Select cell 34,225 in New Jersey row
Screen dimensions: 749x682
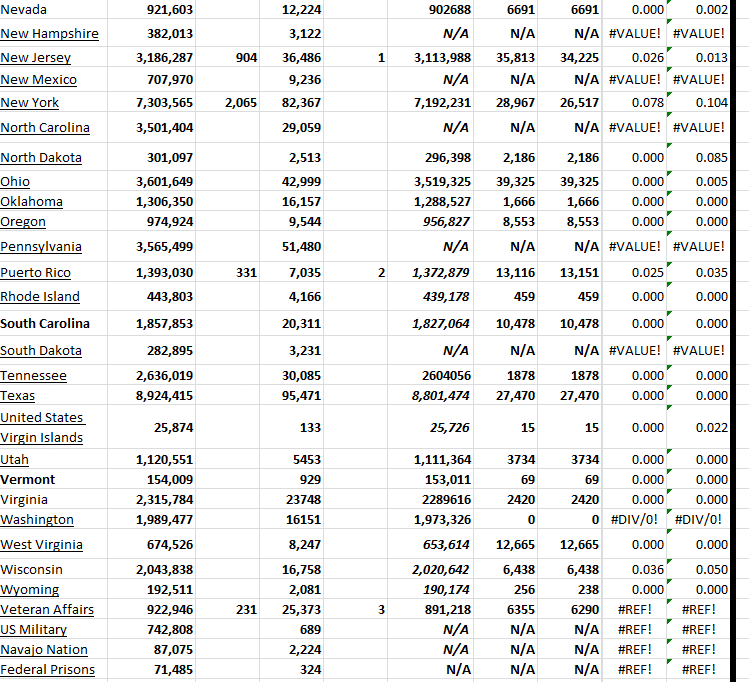(570, 58)
